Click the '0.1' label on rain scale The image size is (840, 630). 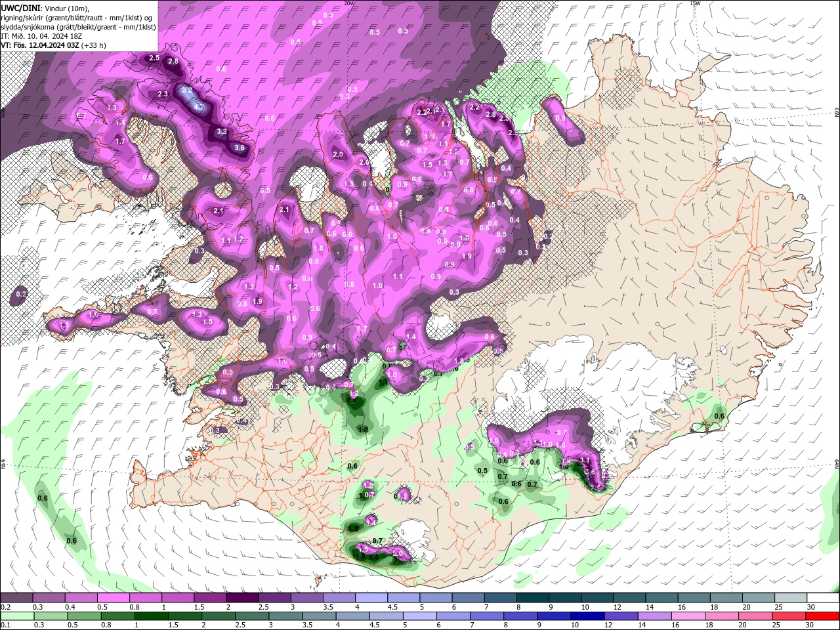pyautogui.click(x=5, y=625)
